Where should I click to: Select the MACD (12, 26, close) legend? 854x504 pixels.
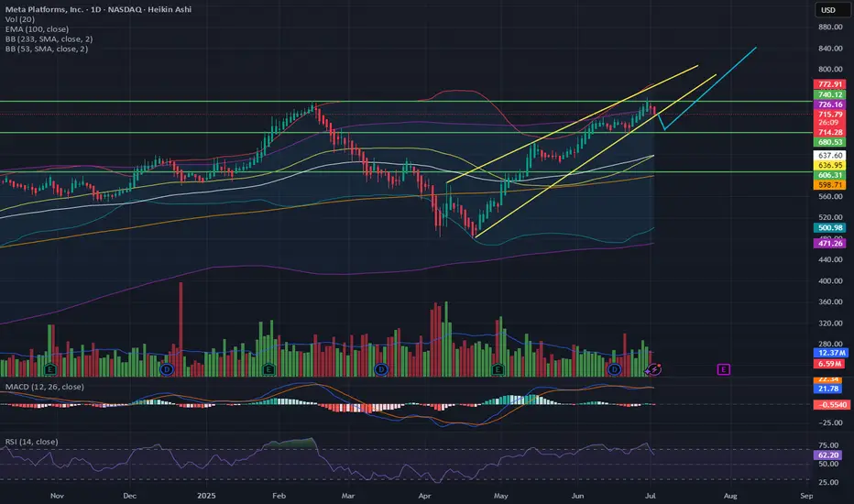point(45,387)
